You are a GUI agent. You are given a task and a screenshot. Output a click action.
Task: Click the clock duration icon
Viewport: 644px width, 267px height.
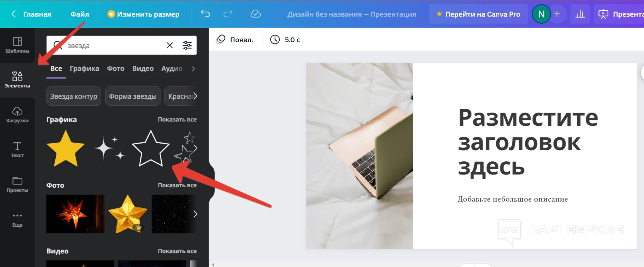click(275, 39)
